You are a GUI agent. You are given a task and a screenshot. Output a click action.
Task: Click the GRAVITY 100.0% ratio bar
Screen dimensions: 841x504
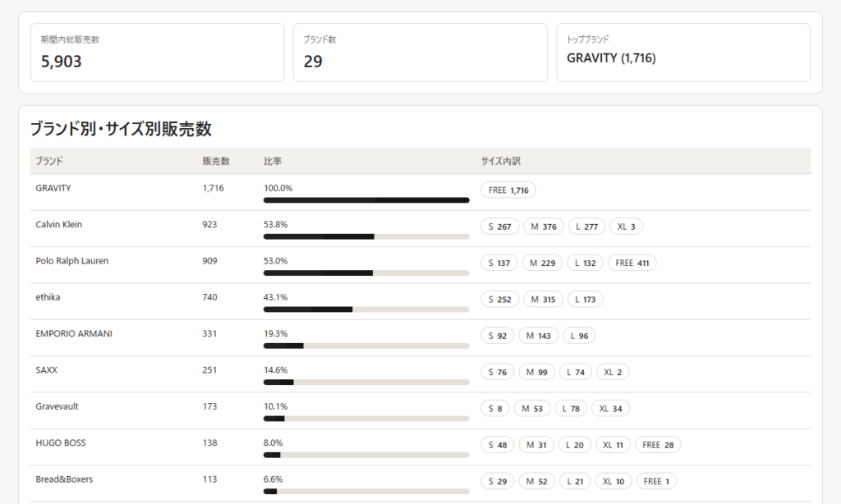point(366,200)
